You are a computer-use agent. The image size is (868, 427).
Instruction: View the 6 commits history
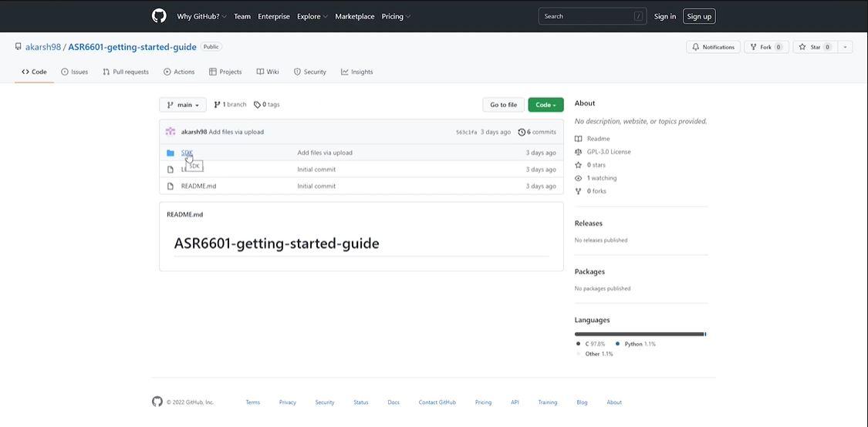point(537,133)
